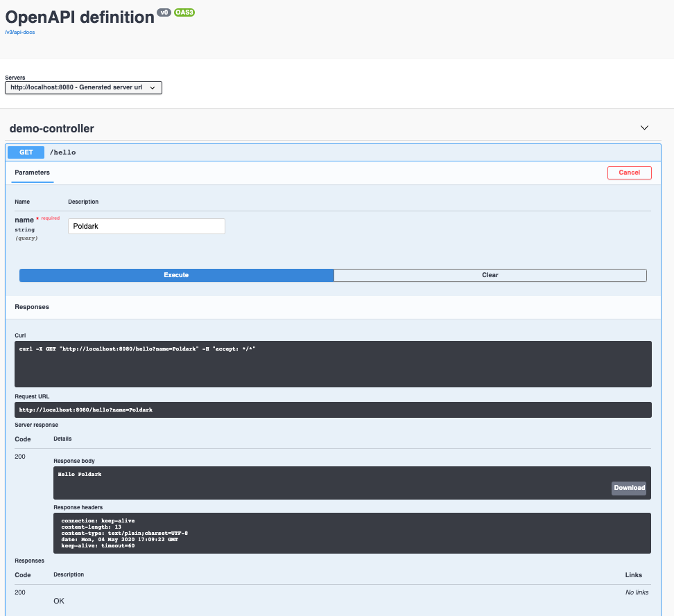This screenshot has height=616, width=674.
Task: Click the green OAS3 badge
Action: click(x=184, y=12)
